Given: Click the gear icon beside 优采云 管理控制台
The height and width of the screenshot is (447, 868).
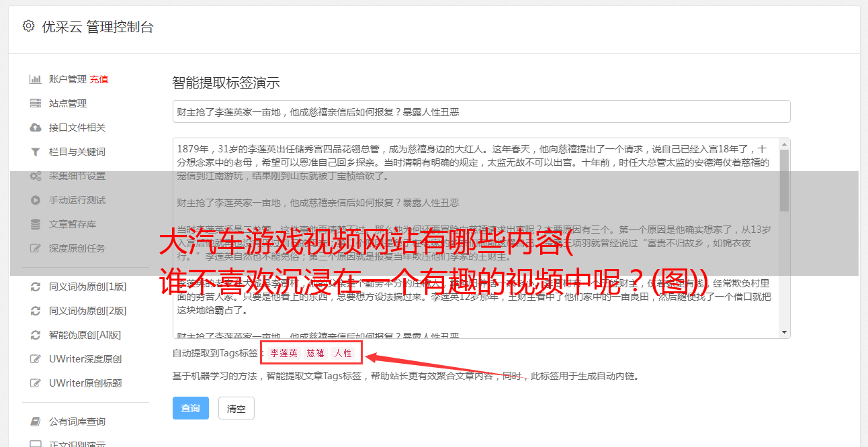Looking at the screenshot, I should tap(28, 26).
